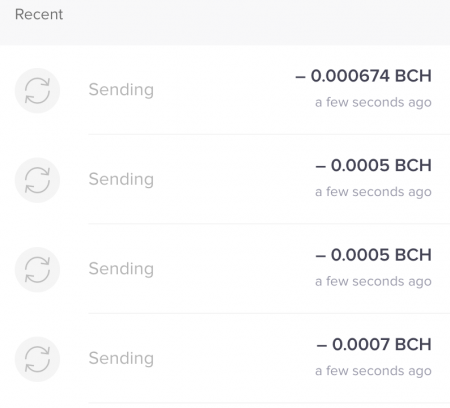Click the sync icon for the 0.000674 BCH transaction
The height and width of the screenshot is (408, 450).
point(37,91)
